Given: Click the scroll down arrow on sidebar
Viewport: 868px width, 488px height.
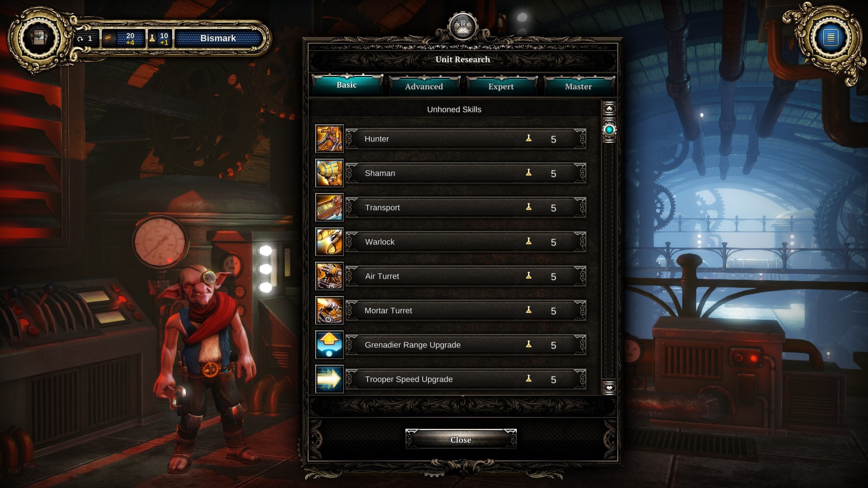Looking at the screenshot, I should [609, 389].
